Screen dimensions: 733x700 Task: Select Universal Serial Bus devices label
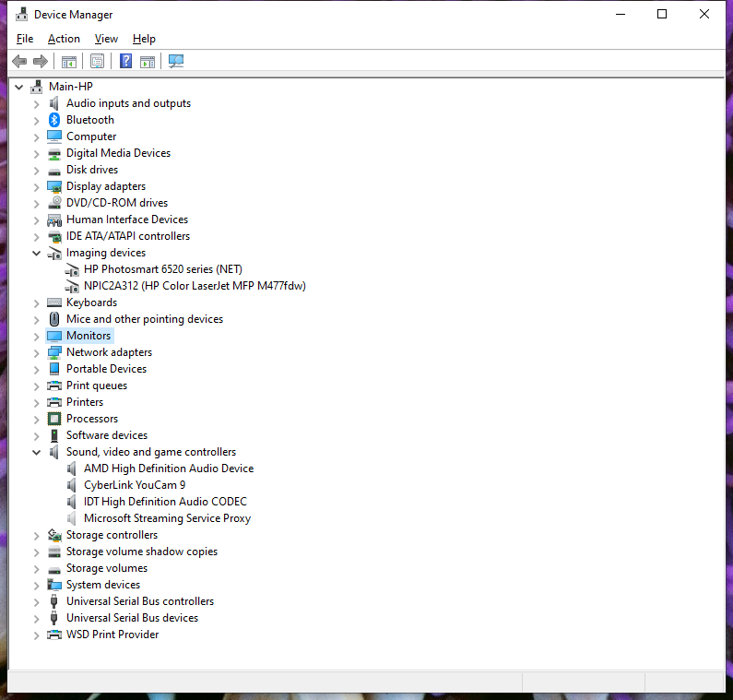[x=132, y=618]
